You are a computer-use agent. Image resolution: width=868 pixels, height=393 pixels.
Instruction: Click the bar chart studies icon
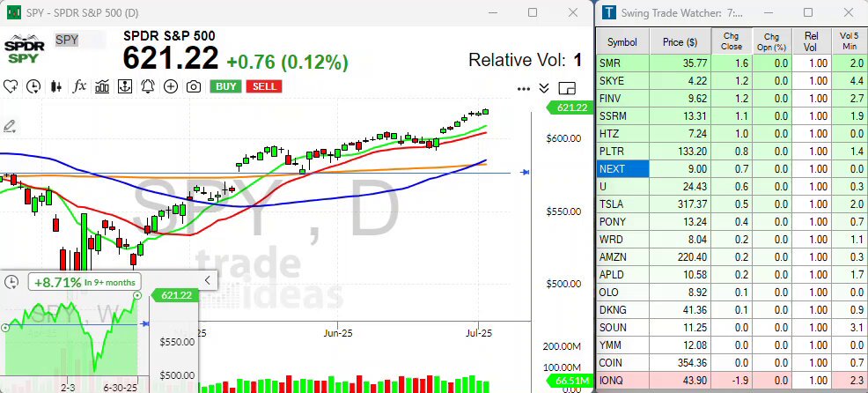click(x=102, y=86)
